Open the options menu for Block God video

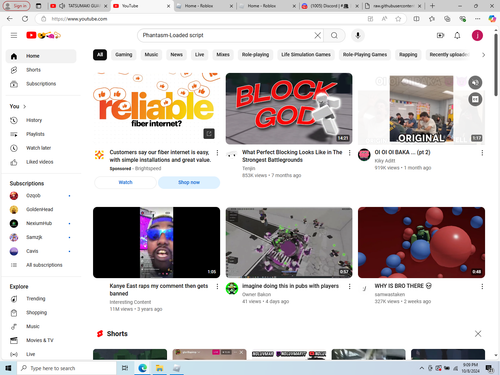349,153
